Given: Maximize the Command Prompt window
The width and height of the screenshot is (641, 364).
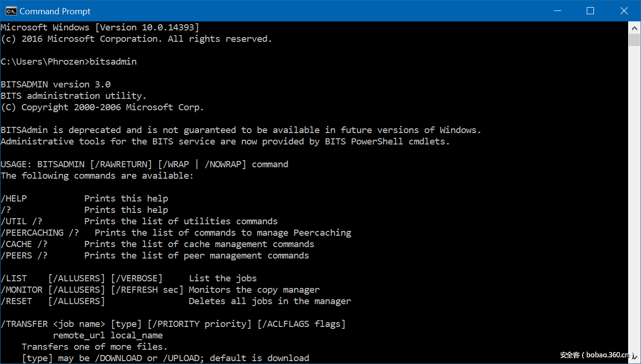Looking at the screenshot, I should (x=591, y=11).
